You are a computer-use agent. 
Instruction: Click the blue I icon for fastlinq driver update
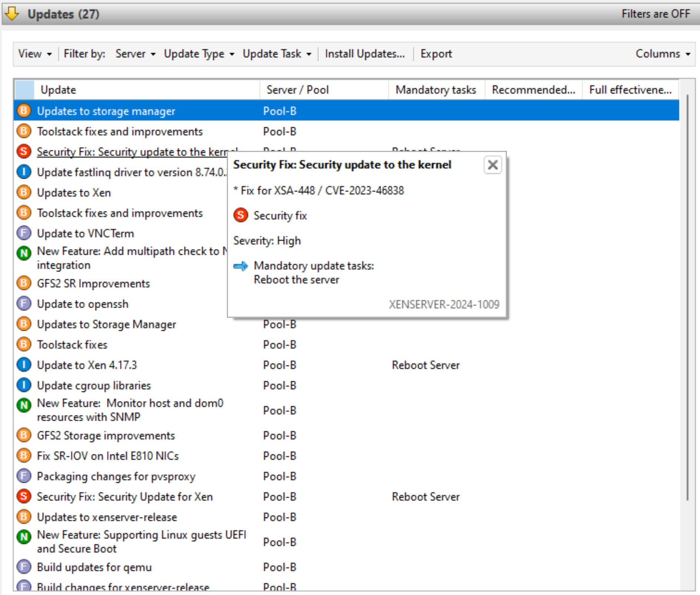24,172
